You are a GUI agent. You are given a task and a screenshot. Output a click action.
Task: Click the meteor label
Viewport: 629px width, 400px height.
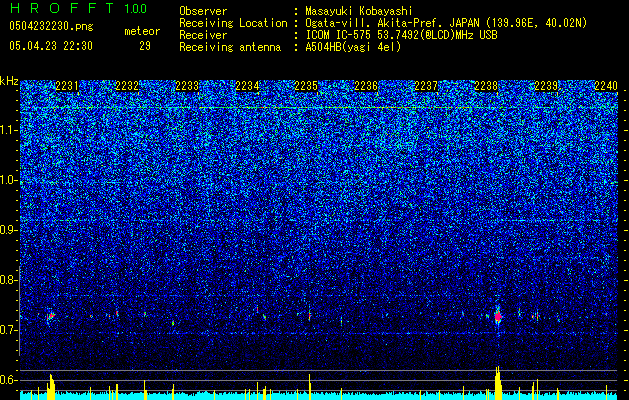[142, 31]
